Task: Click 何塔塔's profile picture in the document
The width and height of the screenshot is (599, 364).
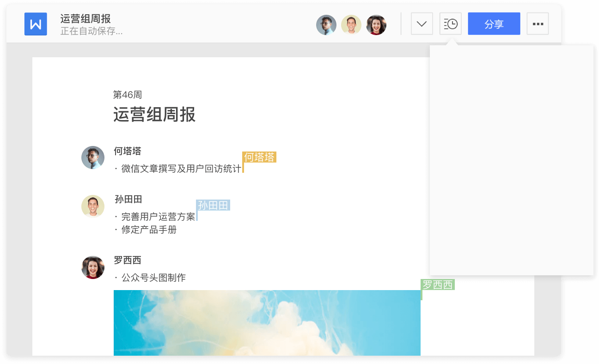Action: [93, 158]
